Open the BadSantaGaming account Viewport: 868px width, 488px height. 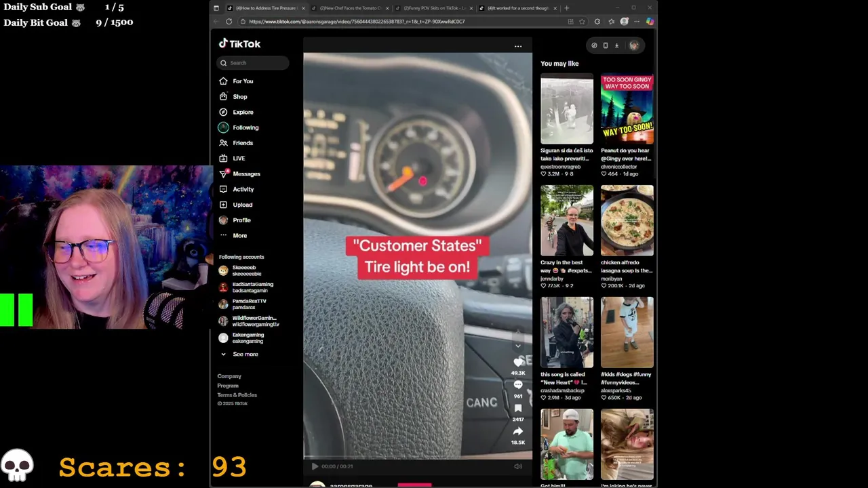[x=246, y=287]
